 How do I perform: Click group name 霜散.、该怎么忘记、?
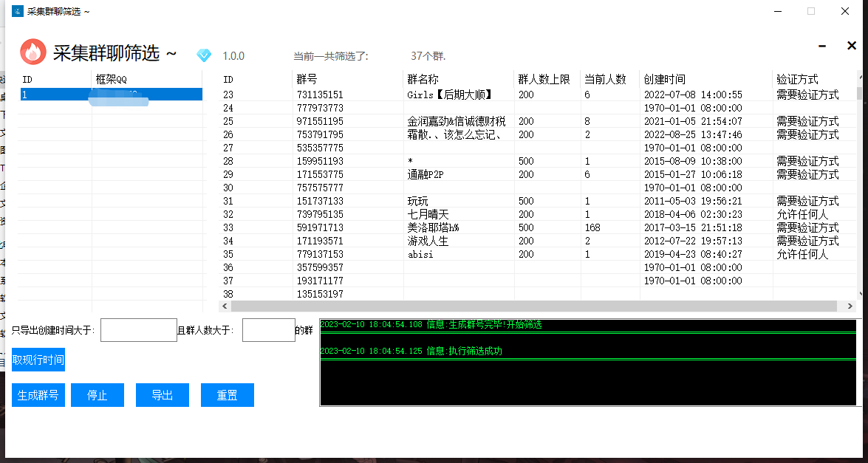(x=454, y=134)
